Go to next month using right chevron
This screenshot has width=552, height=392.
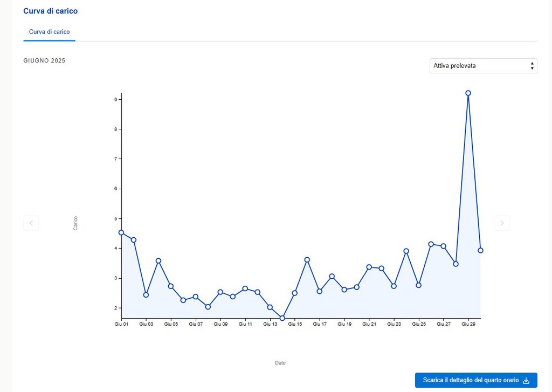tap(502, 223)
